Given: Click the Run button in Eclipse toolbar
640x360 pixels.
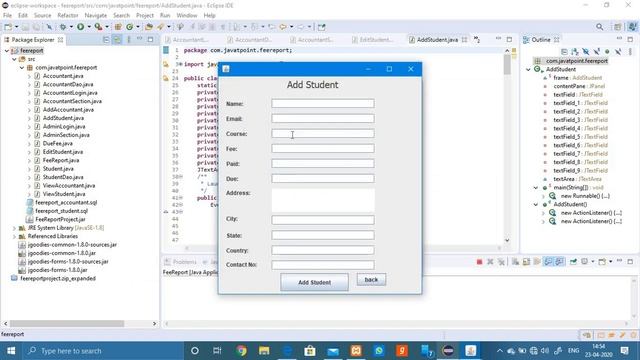Looking at the screenshot, I should pos(80,27).
